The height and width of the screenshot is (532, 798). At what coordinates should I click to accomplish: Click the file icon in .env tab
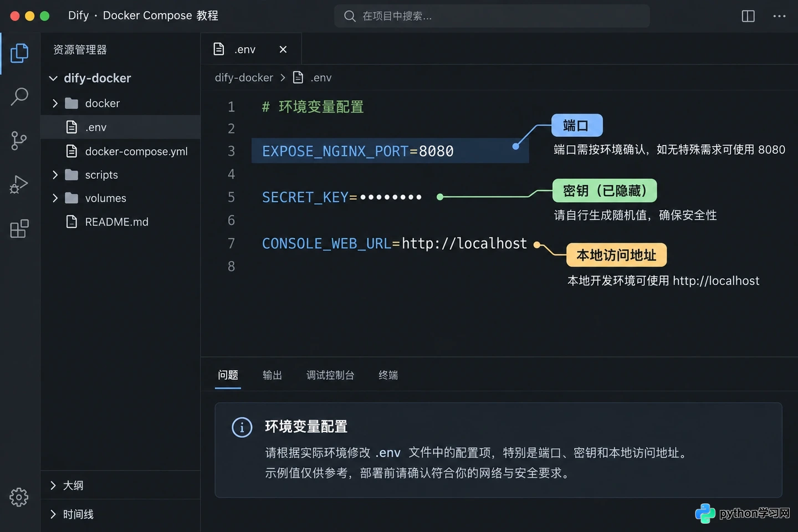point(219,49)
